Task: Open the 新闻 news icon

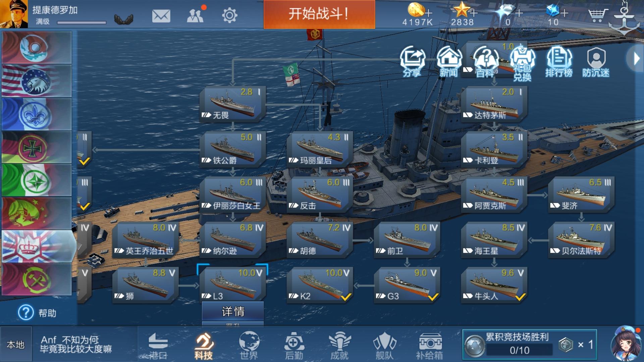Action: tap(449, 62)
